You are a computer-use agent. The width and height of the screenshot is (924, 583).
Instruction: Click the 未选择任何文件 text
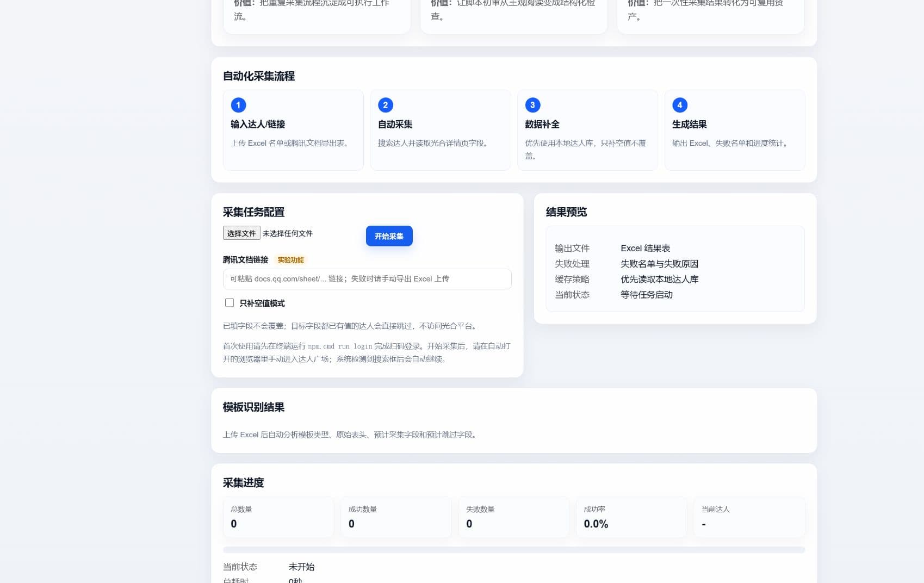tap(288, 233)
